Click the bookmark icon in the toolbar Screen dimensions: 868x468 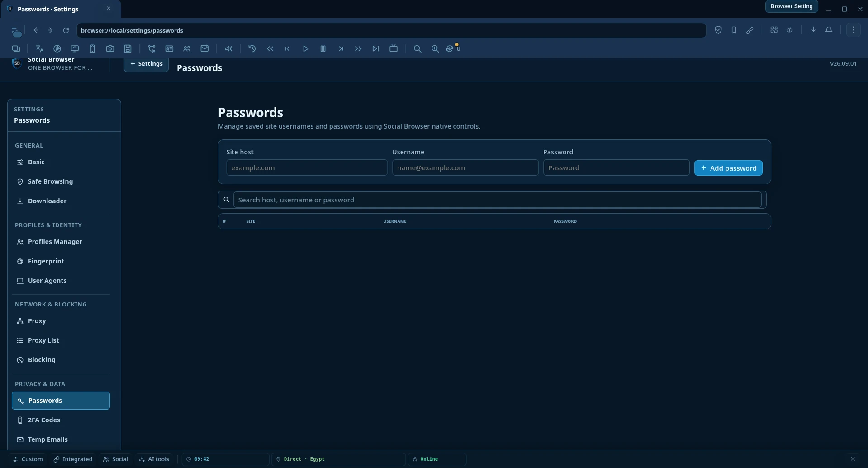[734, 30]
